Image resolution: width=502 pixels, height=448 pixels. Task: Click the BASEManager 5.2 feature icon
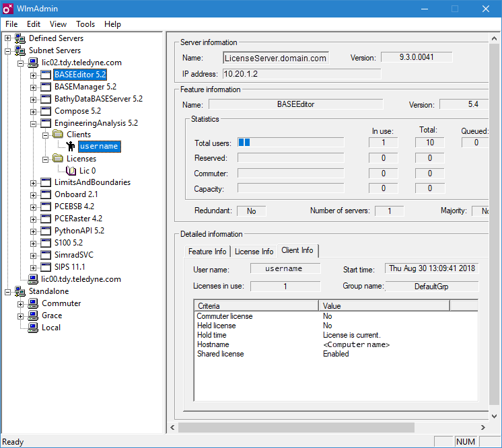pyautogui.click(x=46, y=87)
